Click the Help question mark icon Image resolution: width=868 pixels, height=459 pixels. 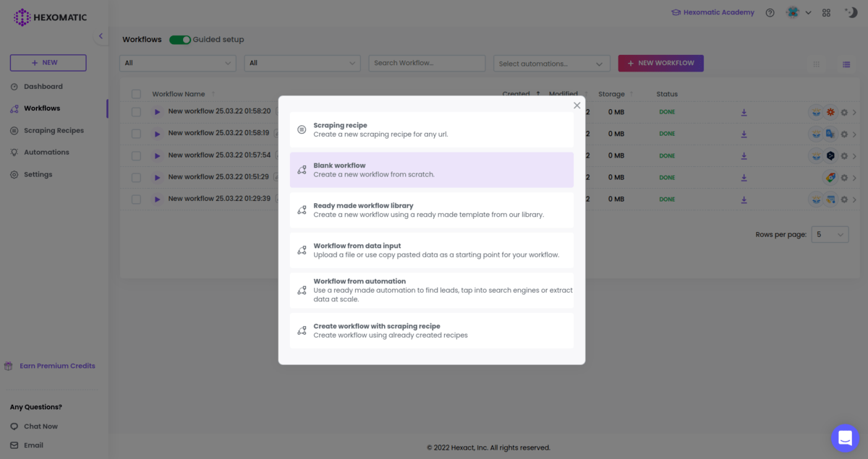(770, 12)
